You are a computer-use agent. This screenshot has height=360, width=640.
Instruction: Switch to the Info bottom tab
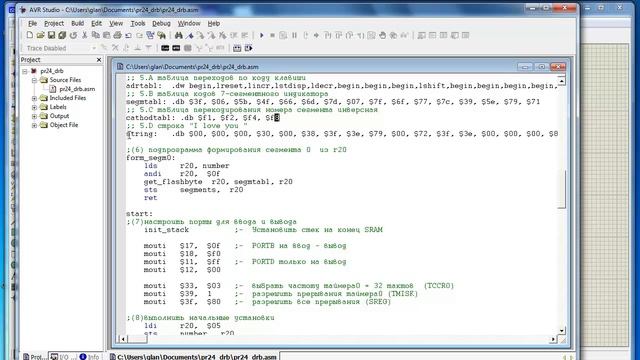tap(90, 356)
